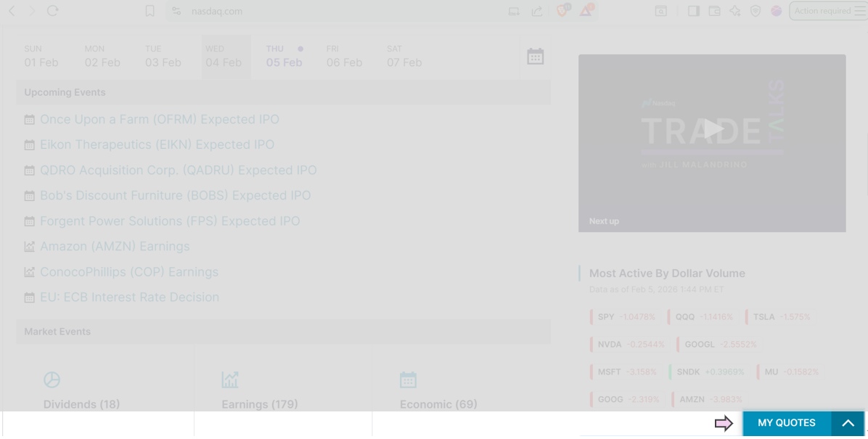Screen dimensions: 868x439
Task: Click the NVDA ticker chip
Action: point(610,345)
